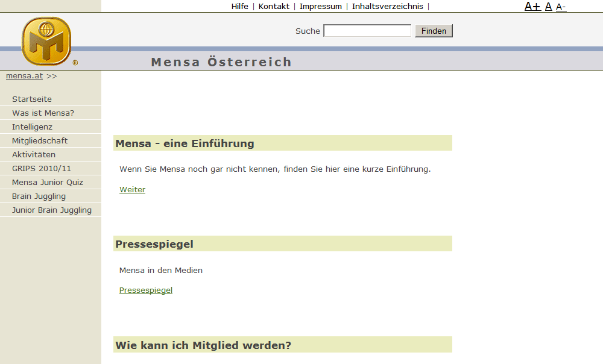
Task: Click the Mensa logo icon
Action: (46, 41)
